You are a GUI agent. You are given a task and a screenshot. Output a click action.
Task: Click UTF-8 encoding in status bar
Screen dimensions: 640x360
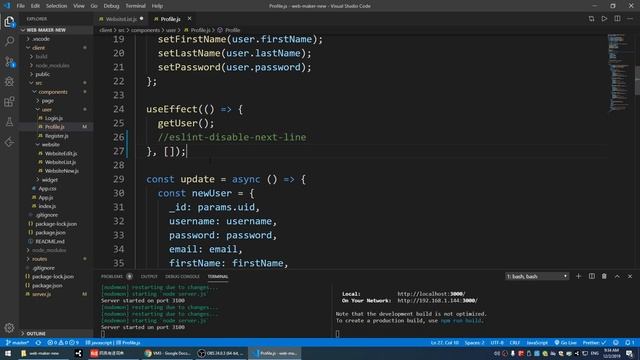point(497,342)
